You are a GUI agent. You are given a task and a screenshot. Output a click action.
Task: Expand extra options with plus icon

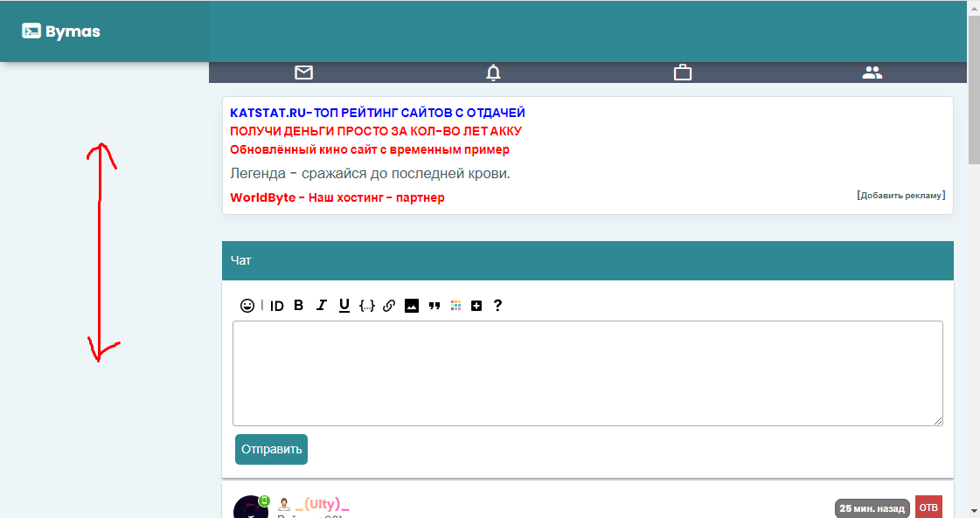[x=476, y=306]
